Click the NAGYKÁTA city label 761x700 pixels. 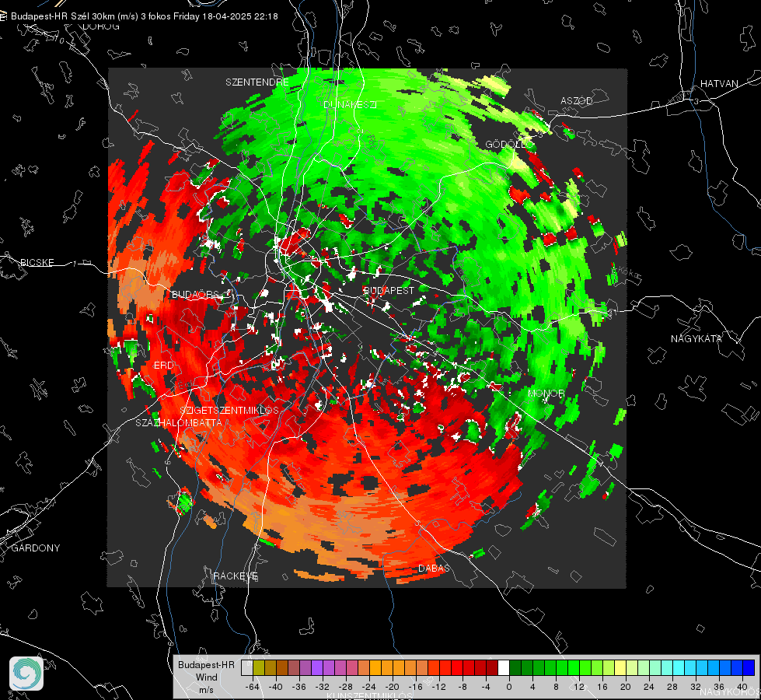click(696, 338)
